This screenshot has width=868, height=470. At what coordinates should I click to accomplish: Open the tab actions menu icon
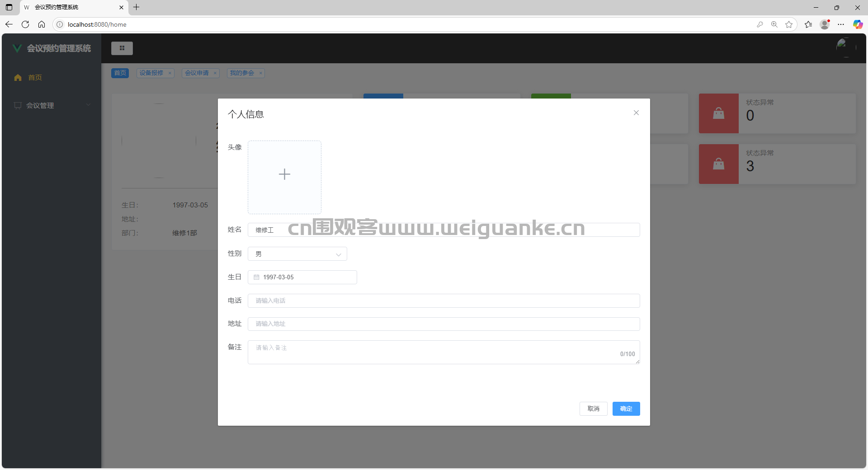point(9,7)
